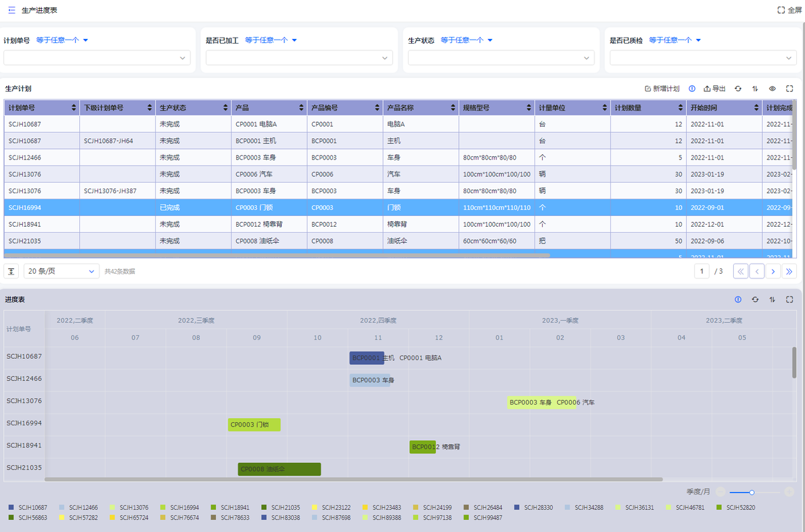Click the 季度/月 zoom slider handle
Screen dimensions: 805x532
click(x=752, y=492)
